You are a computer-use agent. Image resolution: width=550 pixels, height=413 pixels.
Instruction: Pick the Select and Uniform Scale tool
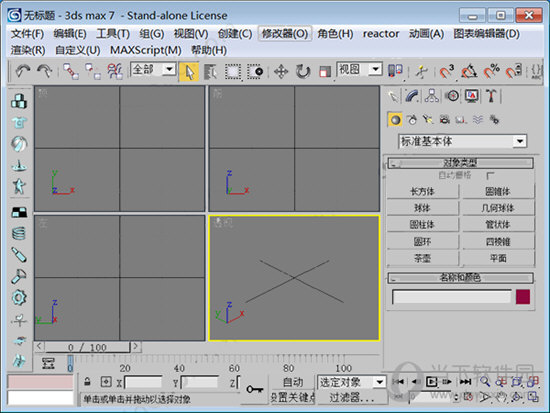pyautogui.click(x=325, y=72)
